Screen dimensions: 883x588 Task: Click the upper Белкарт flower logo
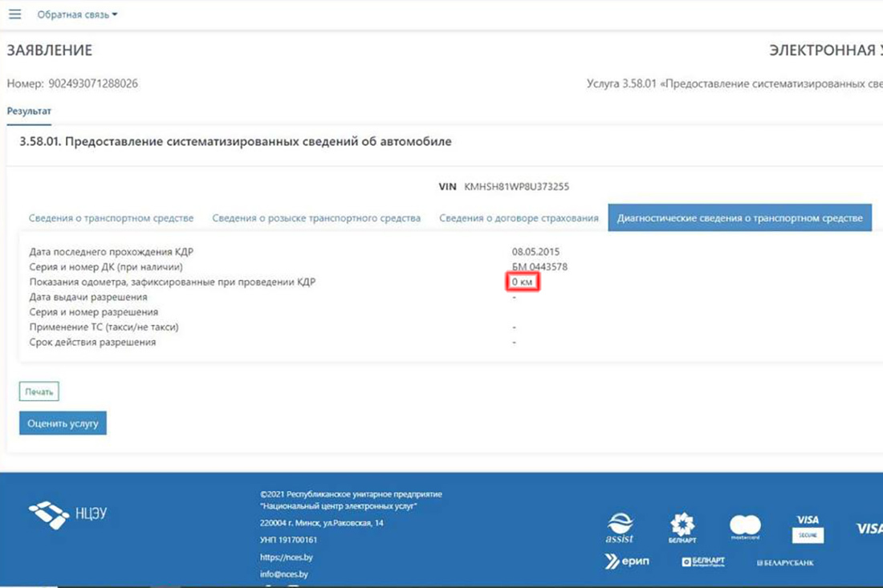click(682, 528)
